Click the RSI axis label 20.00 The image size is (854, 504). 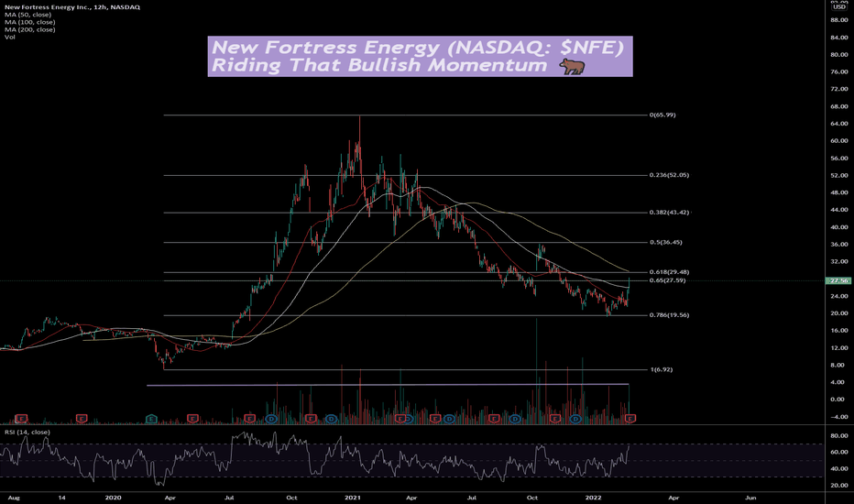tap(839, 486)
